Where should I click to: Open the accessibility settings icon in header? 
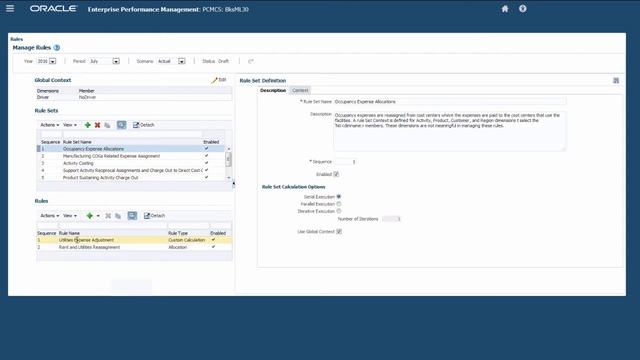[522, 9]
